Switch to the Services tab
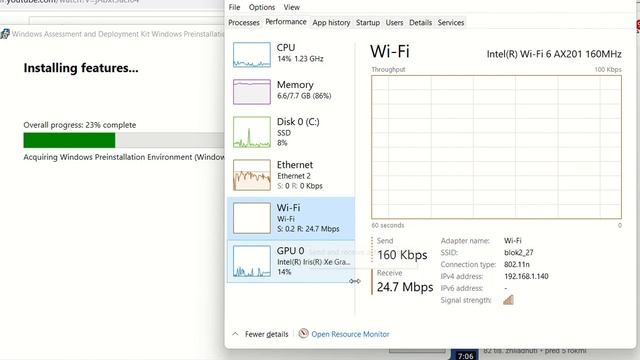Screen dimensions: 640x360 pyautogui.click(x=451, y=23)
